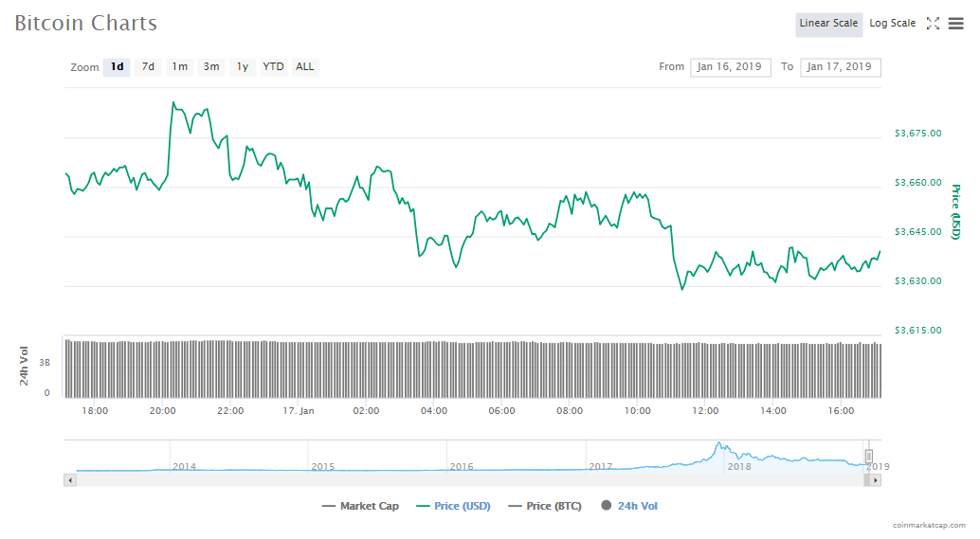
Task: Toggle Market Cap series in legend
Action: (360, 506)
